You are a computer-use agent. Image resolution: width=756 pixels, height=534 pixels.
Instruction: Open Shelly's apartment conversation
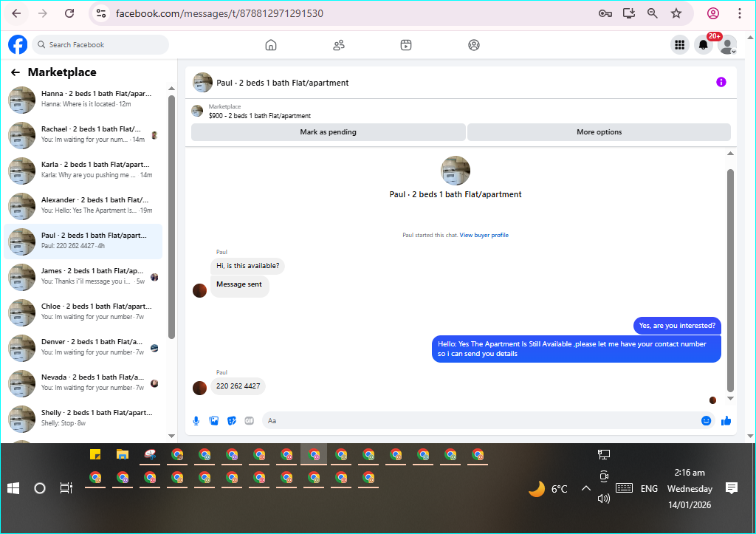tap(83, 418)
